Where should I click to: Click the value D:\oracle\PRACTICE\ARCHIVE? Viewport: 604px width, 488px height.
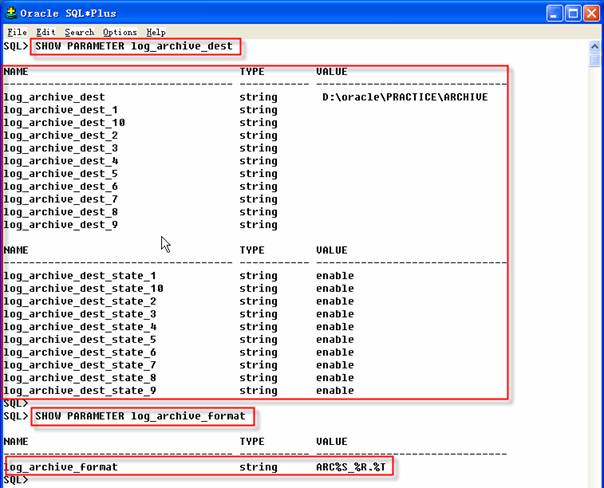[405, 97]
